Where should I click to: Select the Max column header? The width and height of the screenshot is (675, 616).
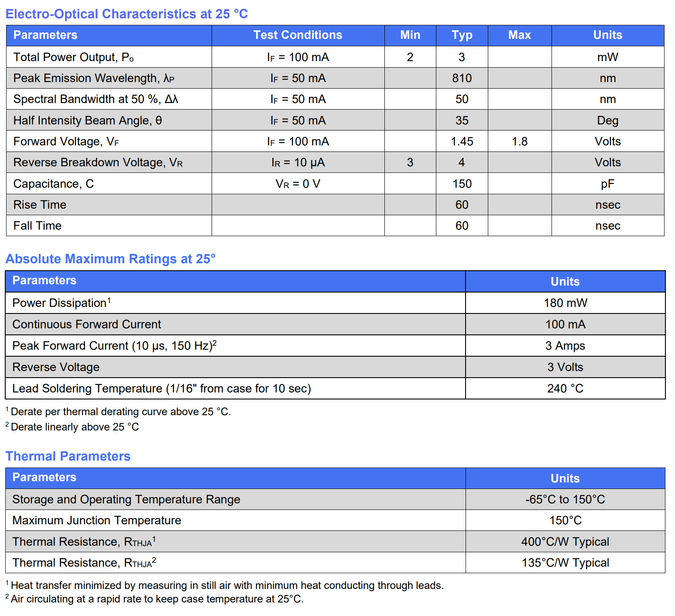[x=519, y=35]
